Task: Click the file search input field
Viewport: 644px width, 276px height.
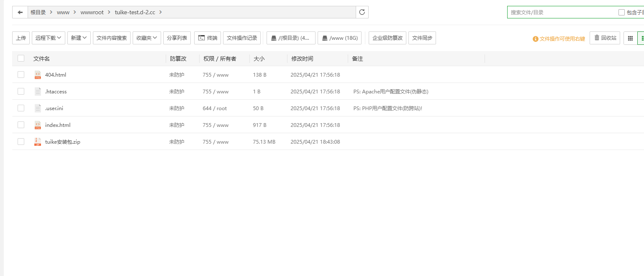Action: [x=561, y=13]
